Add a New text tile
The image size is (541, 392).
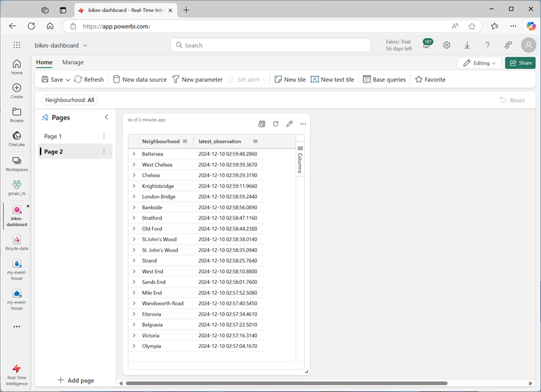pos(332,80)
